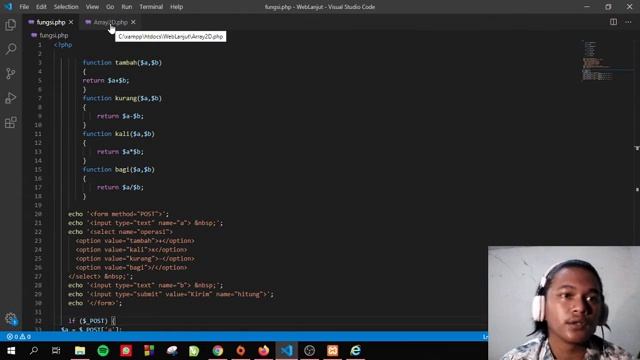Switch to the Array2D.php tab

[x=110, y=22]
